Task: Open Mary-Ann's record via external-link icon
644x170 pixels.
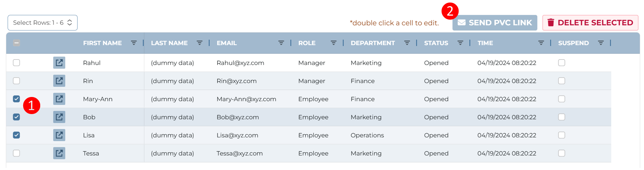Action: (x=59, y=99)
